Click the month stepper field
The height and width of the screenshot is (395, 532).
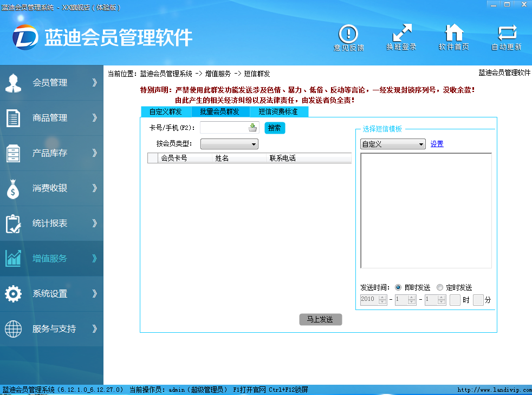(x=405, y=299)
